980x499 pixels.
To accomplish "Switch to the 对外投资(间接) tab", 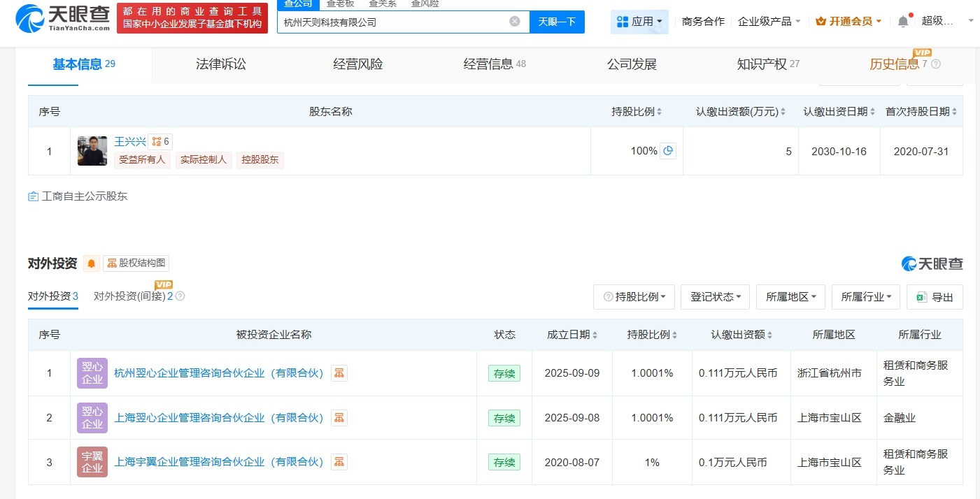I will (x=126, y=296).
